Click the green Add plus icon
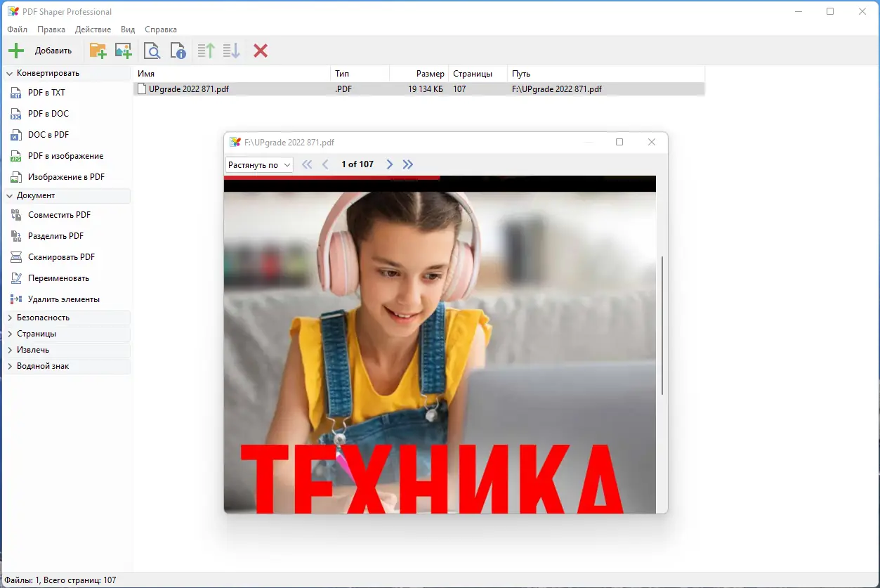Viewport: 880px width, 588px height. [15, 50]
